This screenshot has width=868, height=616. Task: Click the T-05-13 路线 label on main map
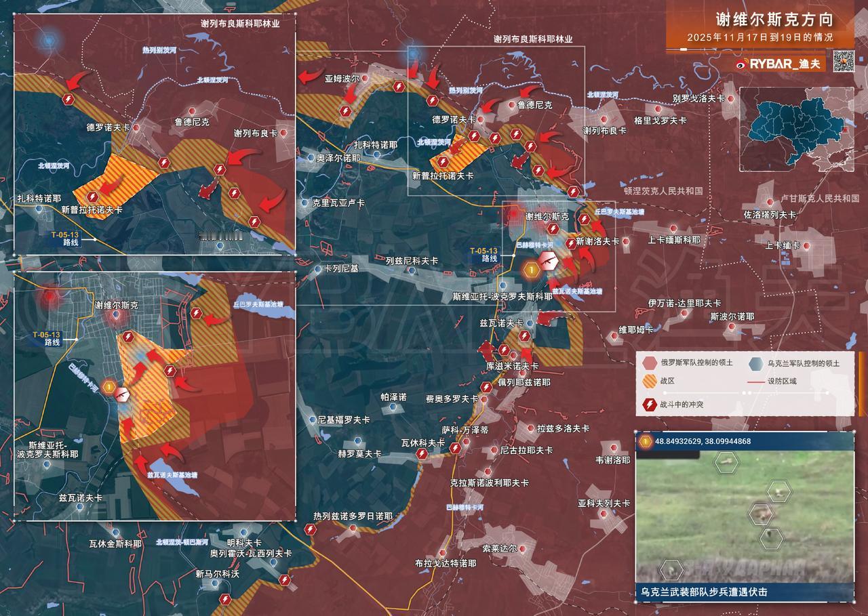(x=484, y=255)
